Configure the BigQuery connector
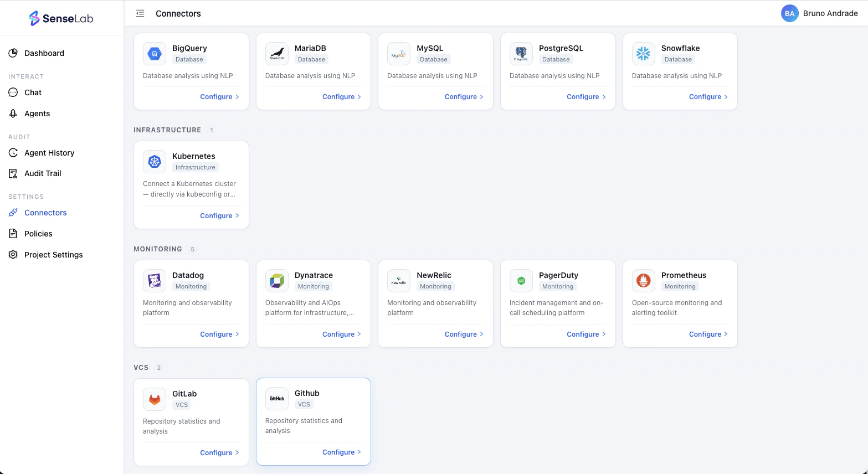Image resolution: width=868 pixels, height=474 pixels. (219, 97)
